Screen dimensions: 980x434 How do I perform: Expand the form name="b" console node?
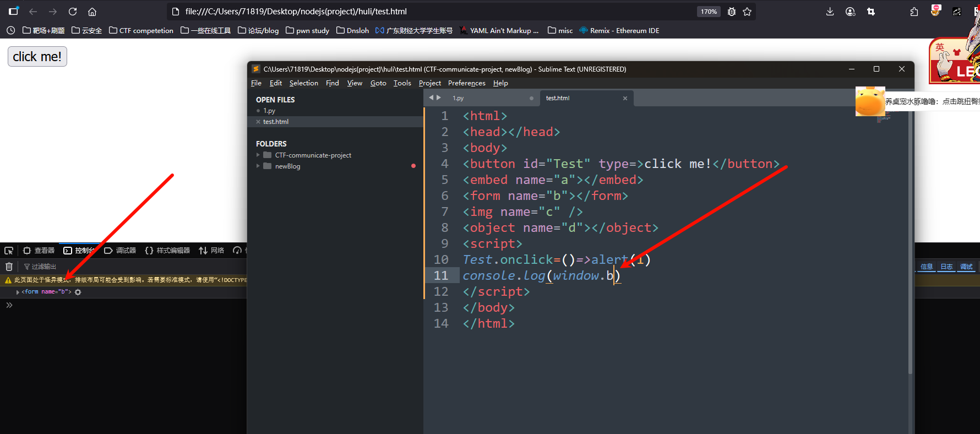point(18,292)
